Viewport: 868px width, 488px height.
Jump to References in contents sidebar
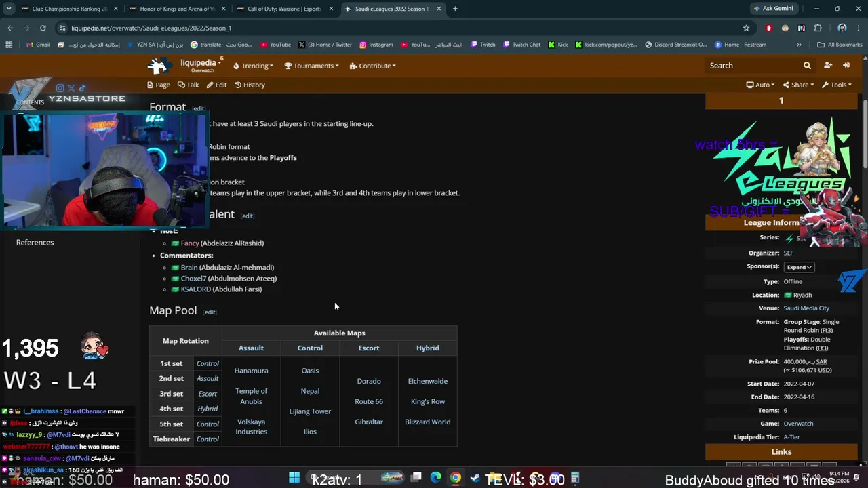[x=35, y=242]
